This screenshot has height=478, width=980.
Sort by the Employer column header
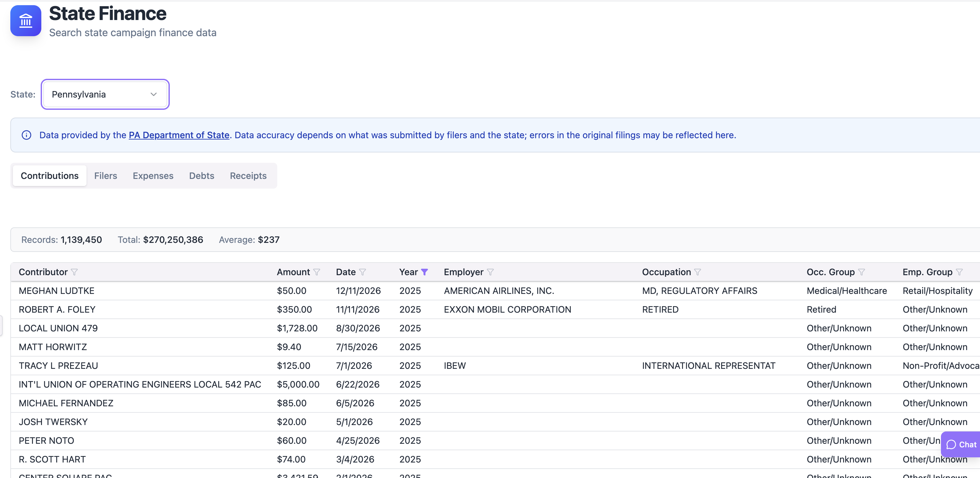coord(464,272)
